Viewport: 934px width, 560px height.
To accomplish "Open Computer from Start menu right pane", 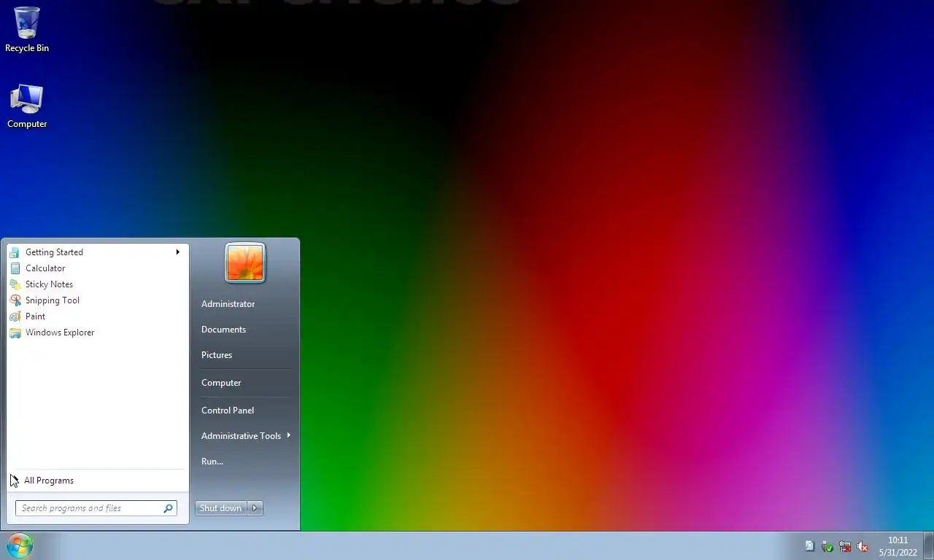I will coord(221,383).
